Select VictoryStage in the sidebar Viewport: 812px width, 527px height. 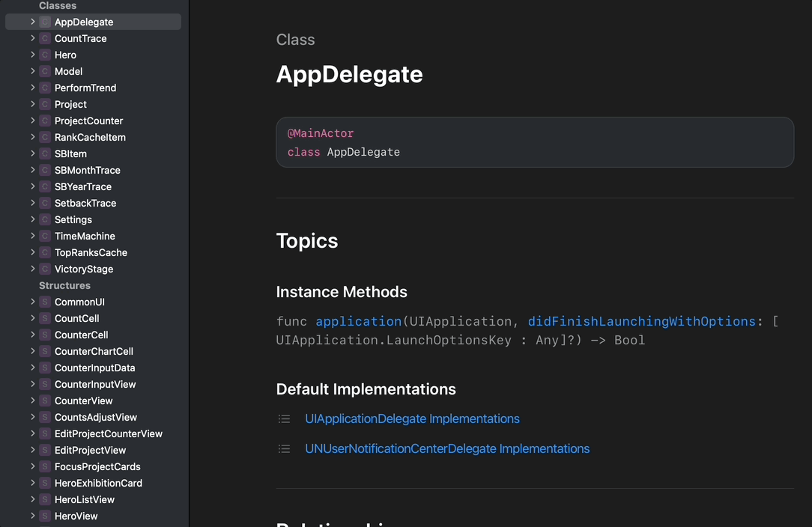tap(84, 269)
